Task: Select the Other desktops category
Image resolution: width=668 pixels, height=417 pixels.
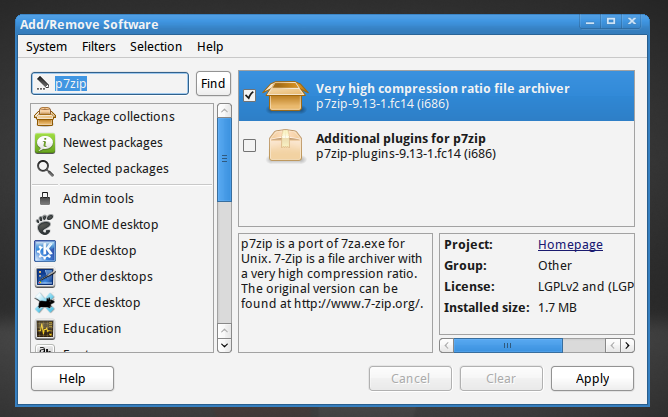Action: pyautogui.click(x=122, y=277)
